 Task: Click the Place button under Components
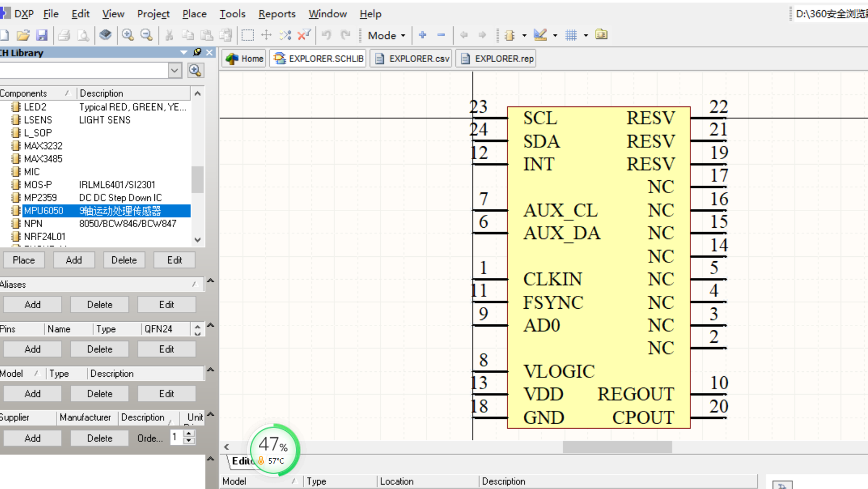(x=24, y=260)
